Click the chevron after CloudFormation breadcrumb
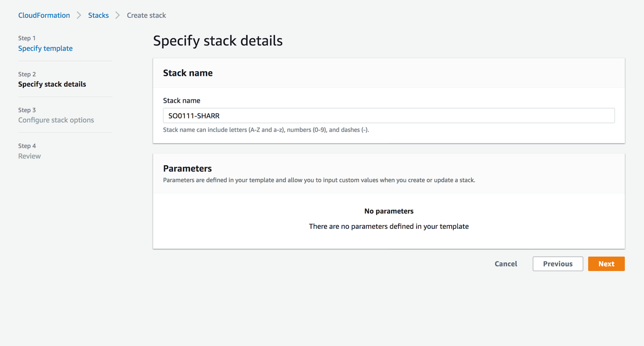The height and width of the screenshot is (346, 644). pos(79,15)
